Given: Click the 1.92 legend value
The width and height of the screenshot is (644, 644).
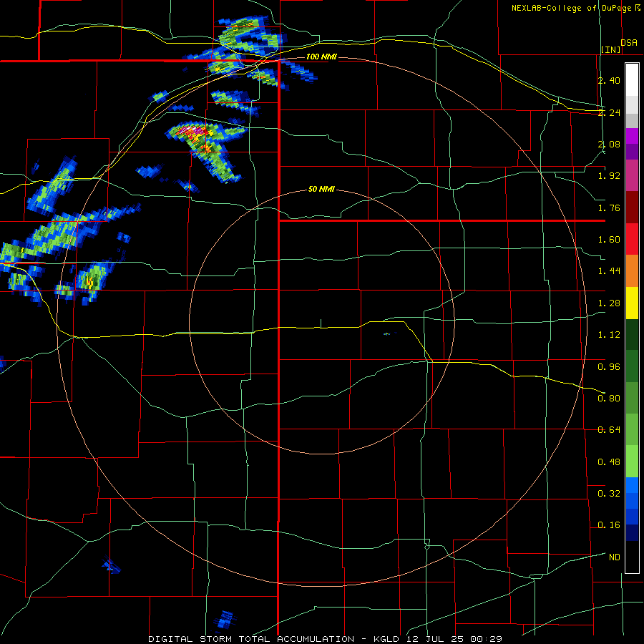Looking at the screenshot, I should 609,176.
